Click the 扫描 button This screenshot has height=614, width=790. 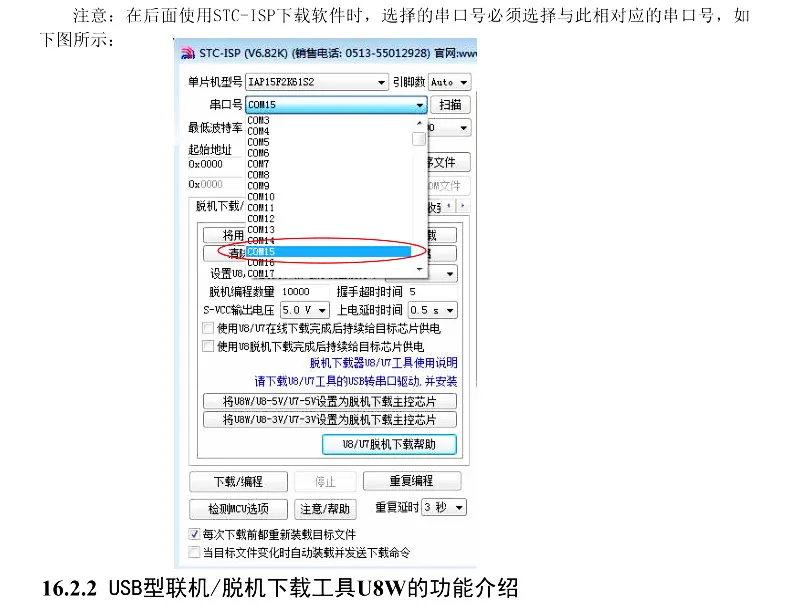pyautogui.click(x=450, y=104)
